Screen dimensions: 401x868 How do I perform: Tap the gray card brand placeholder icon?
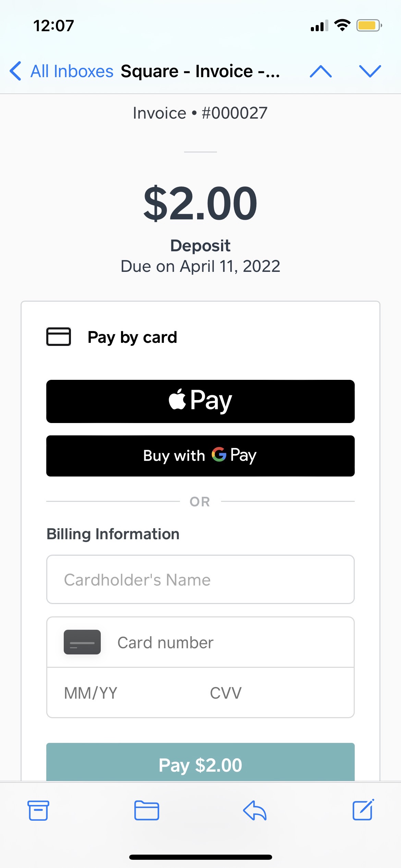click(x=82, y=642)
